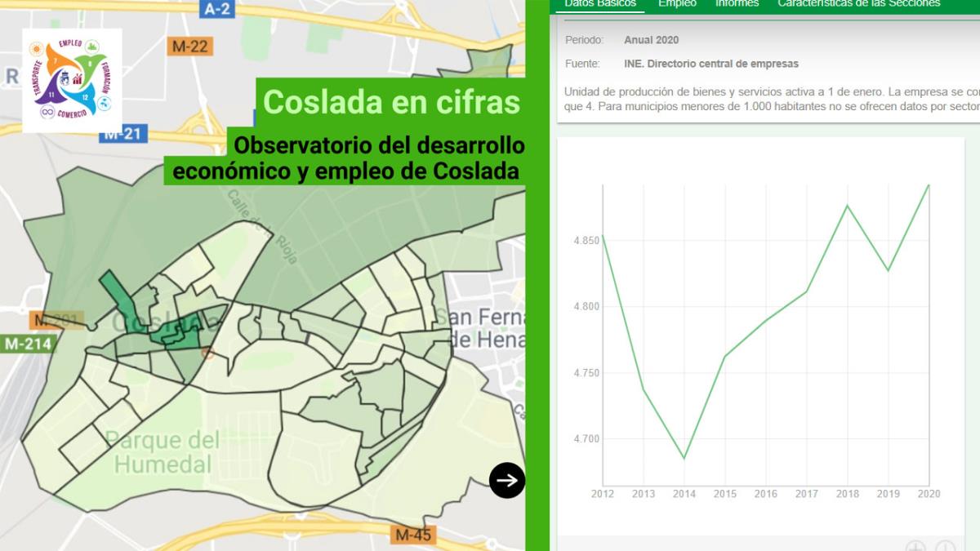Screen dimensions: 980x551
Task: Click the icon beside the chart plus button
Action: (x=945, y=547)
